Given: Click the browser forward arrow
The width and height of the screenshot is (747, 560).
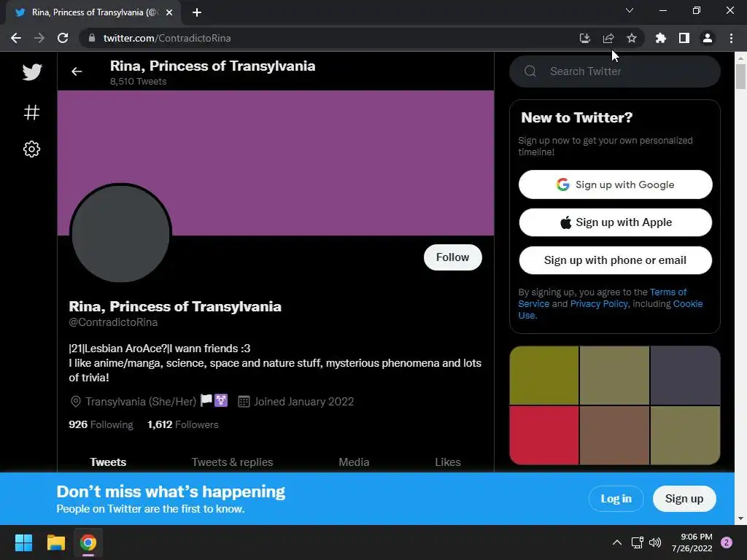Looking at the screenshot, I should pos(39,38).
